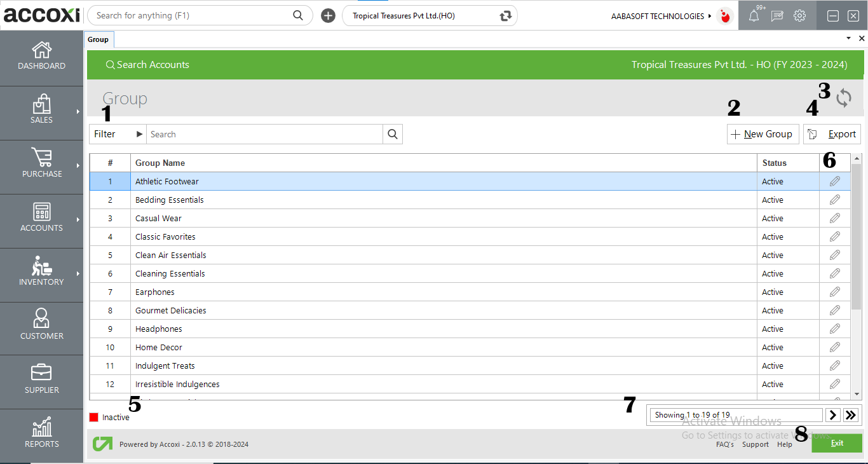
Task: Edit the Athletic Footwear group with the pencil icon
Action: coord(834,181)
